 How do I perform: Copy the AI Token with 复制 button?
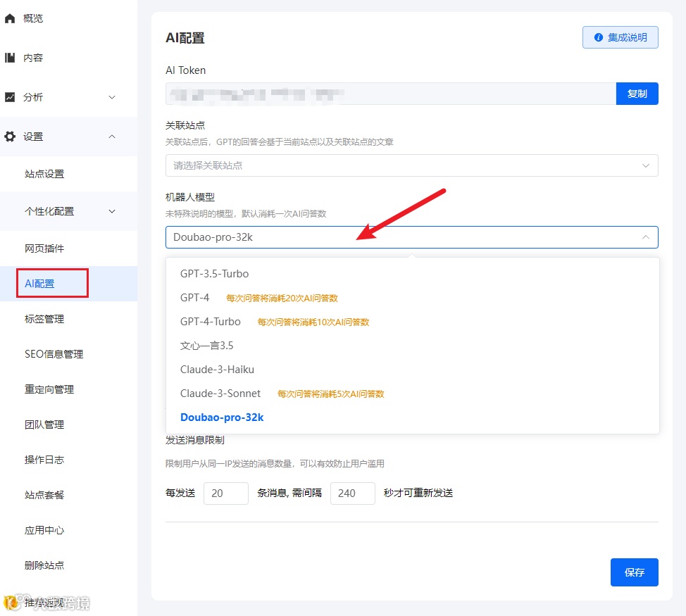[x=637, y=93]
